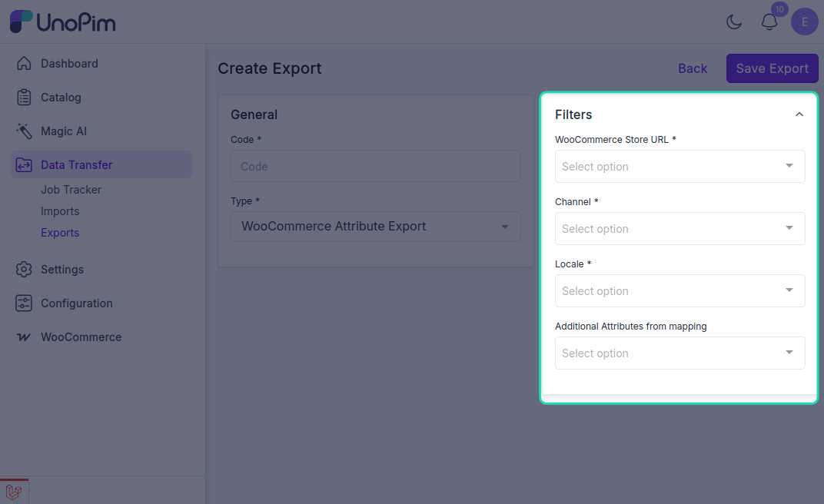The image size is (824, 504).
Task: Select Data Transfer in sidebar
Action: click(101, 165)
